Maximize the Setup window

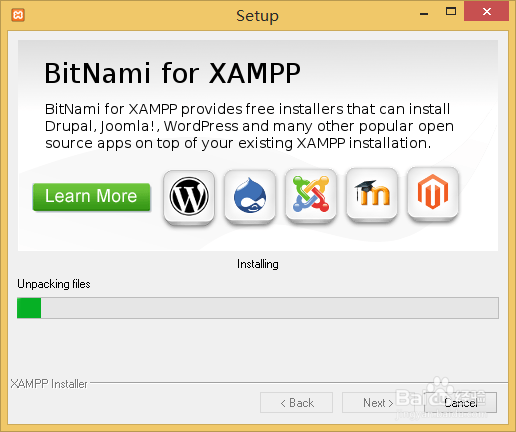[x=451, y=12]
